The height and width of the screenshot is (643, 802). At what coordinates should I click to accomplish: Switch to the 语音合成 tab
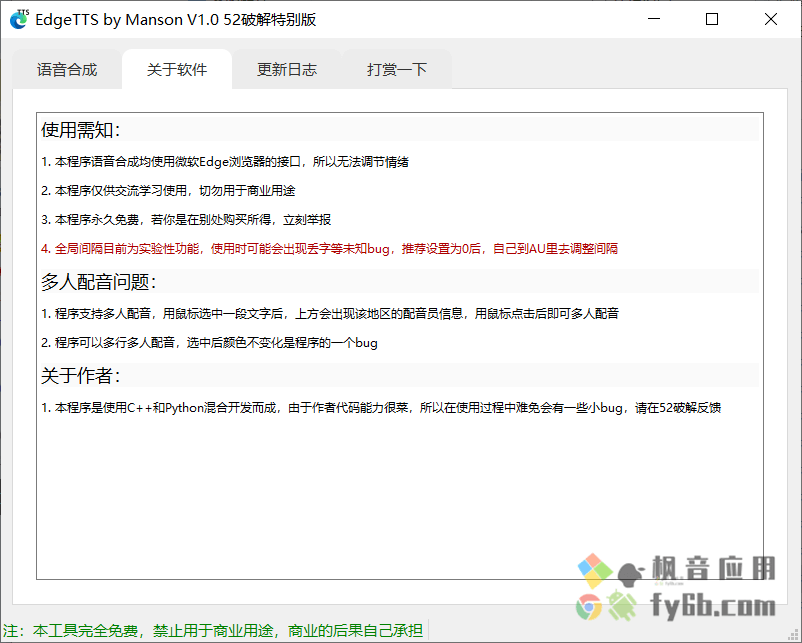[x=67, y=70]
